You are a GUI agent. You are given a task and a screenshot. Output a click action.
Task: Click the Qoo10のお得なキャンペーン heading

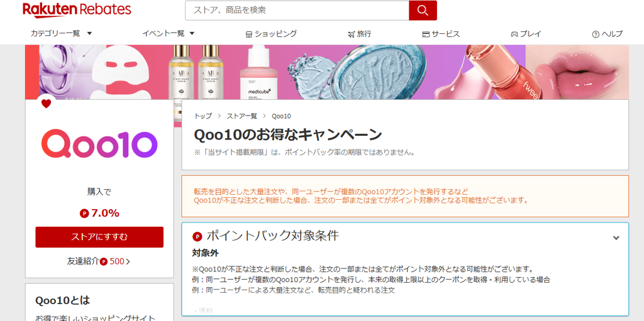(288, 134)
